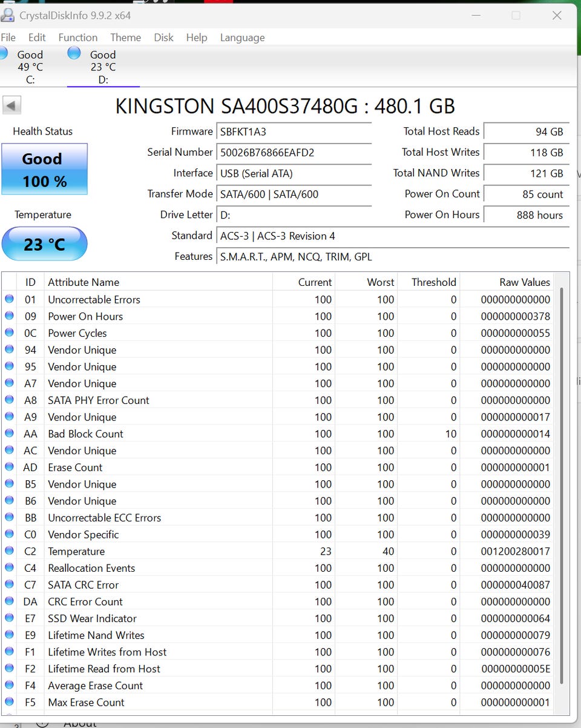Screen dimensions: 581x728
Task: Click the status dot for Uncorrectable Errors row
Action: click(9, 299)
